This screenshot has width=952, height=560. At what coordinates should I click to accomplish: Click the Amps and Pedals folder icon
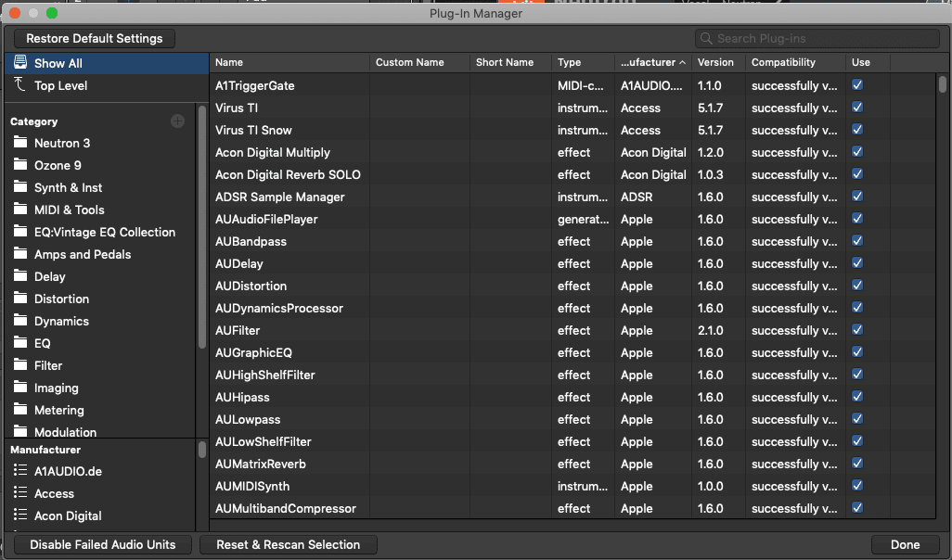tap(20, 254)
